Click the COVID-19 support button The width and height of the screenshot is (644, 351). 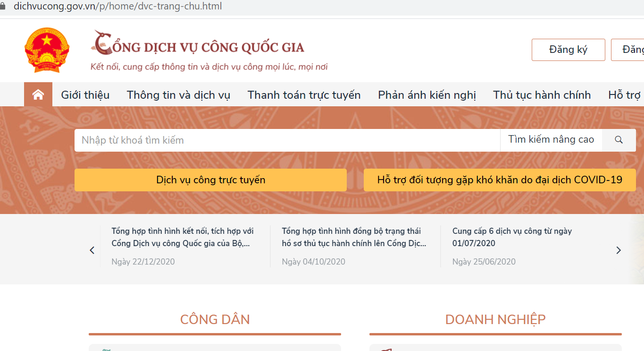coord(500,180)
